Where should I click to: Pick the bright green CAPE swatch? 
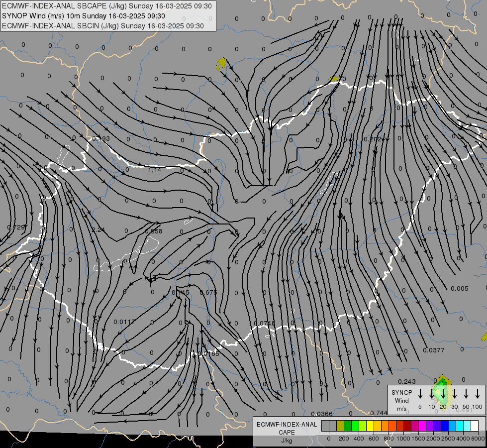[x=355, y=426]
